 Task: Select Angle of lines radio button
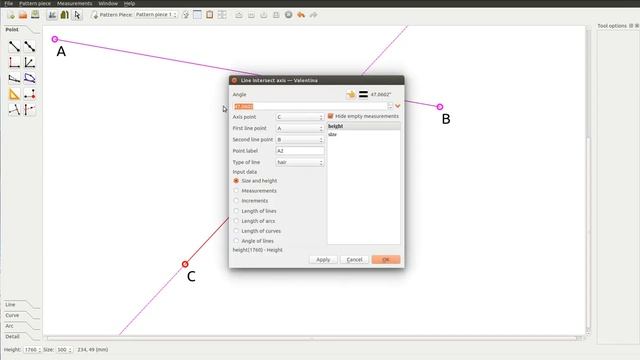coord(236,241)
